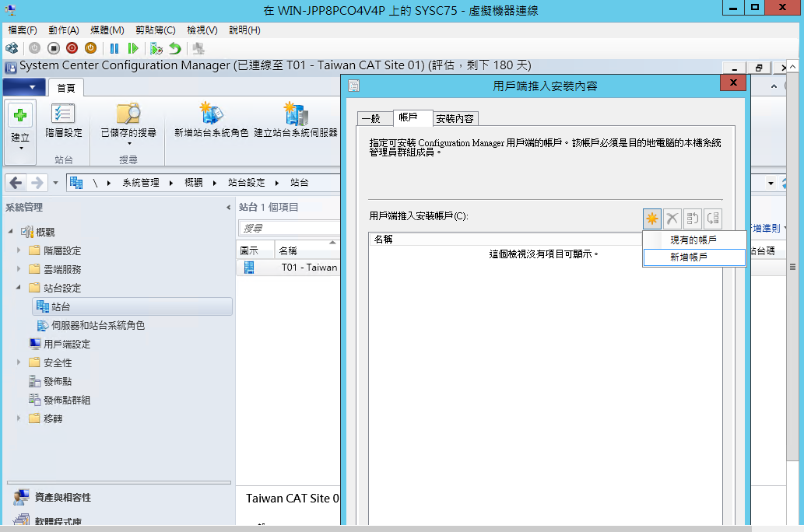Screen dimensions: 804x532
Task: Open the 媒體(M) menu
Action: click(x=107, y=30)
